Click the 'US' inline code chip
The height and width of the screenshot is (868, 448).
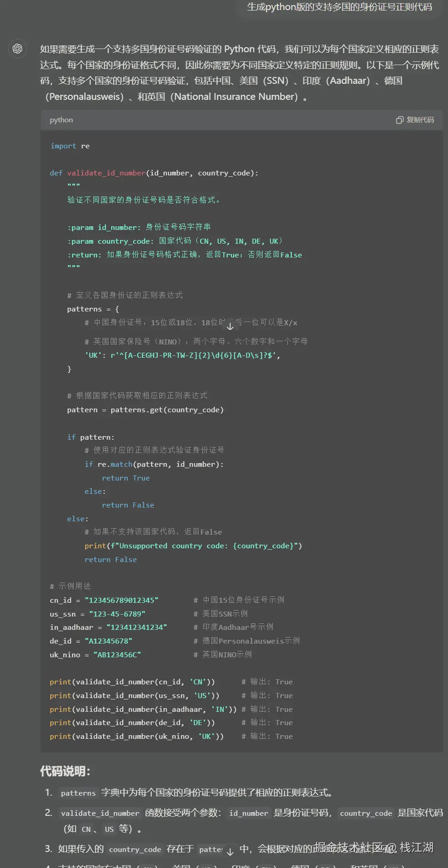point(109,829)
